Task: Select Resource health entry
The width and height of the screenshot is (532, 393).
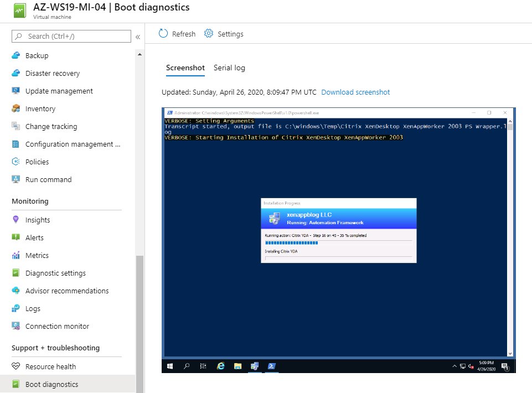Action: [x=50, y=366]
